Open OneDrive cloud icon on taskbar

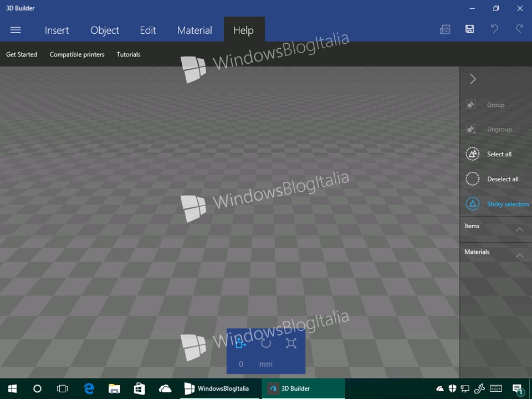[x=165, y=388]
